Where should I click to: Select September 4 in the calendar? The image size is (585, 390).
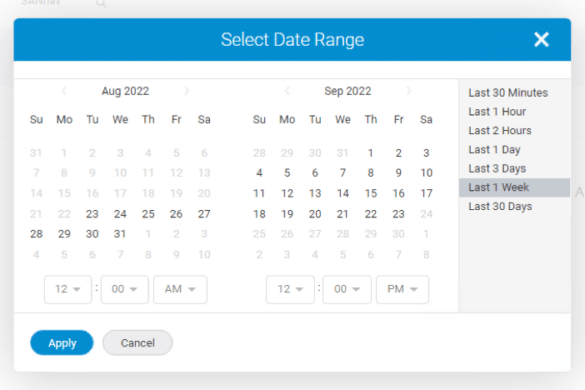pos(259,173)
